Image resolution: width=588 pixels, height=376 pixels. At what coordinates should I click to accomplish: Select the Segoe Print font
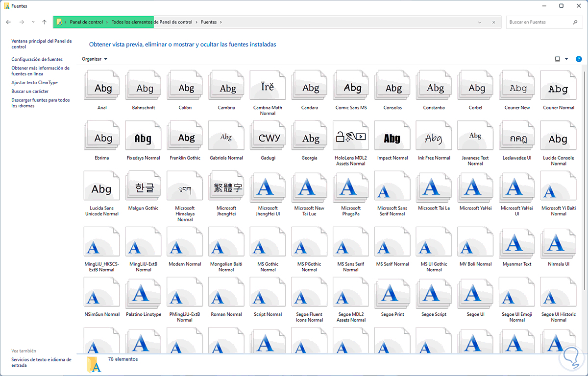[392, 293]
